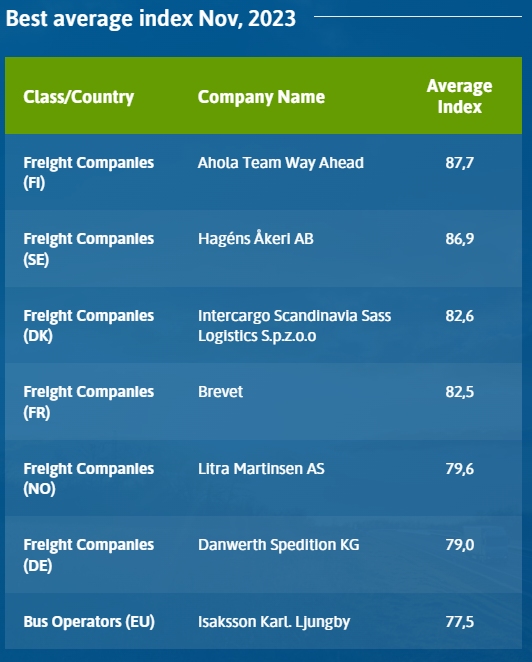Click the Freight Companies (SE) cell
The width and height of the screenshot is (532, 662).
[x=89, y=249]
